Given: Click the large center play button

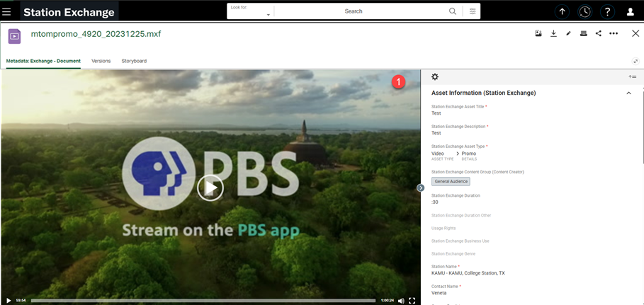Looking at the screenshot, I should (x=210, y=188).
